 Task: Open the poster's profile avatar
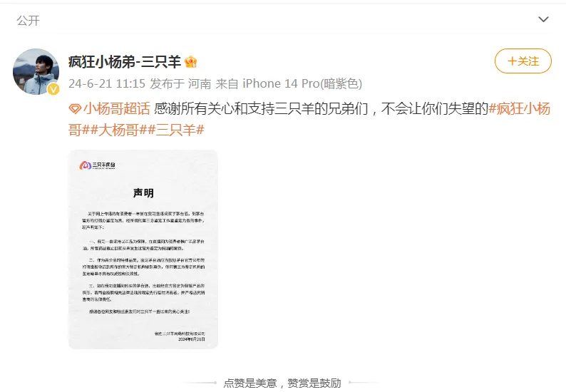tap(36, 71)
